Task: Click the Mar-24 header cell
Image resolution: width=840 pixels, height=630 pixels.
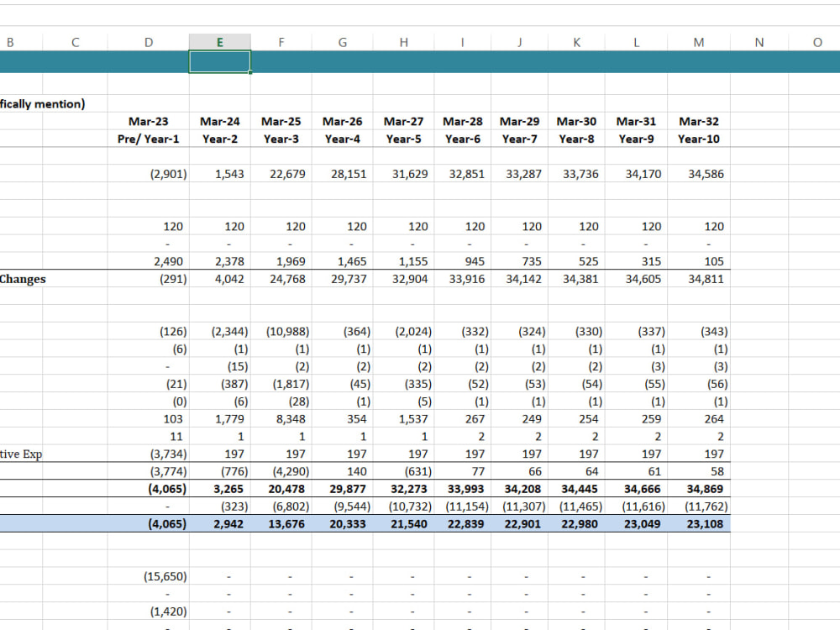Action: (x=219, y=122)
